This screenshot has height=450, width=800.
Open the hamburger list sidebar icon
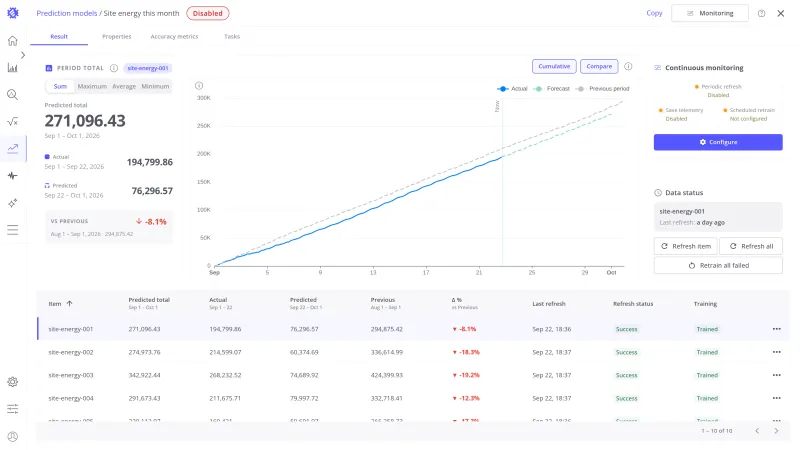click(13, 230)
